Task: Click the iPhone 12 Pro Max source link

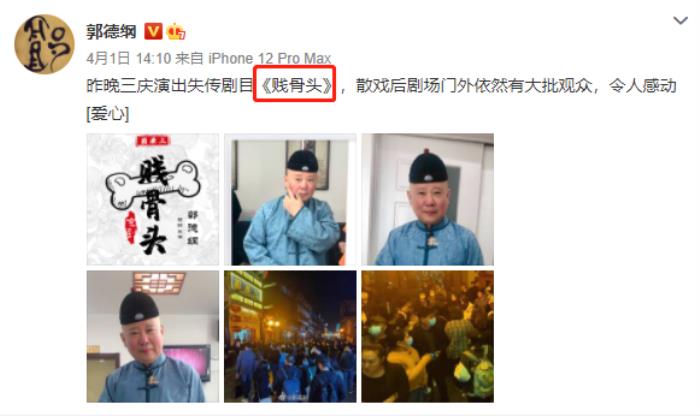Action: tap(270, 58)
